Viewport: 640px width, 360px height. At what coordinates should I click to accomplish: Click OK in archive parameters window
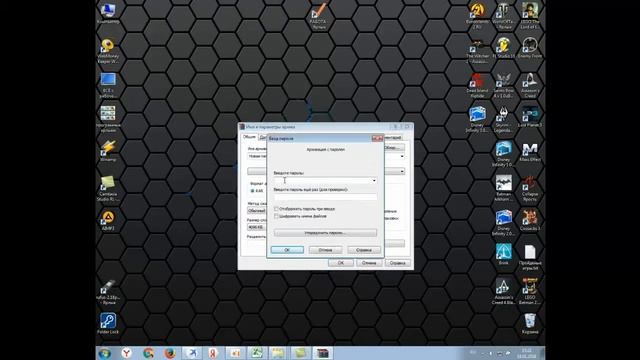click(x=341, y=263)
